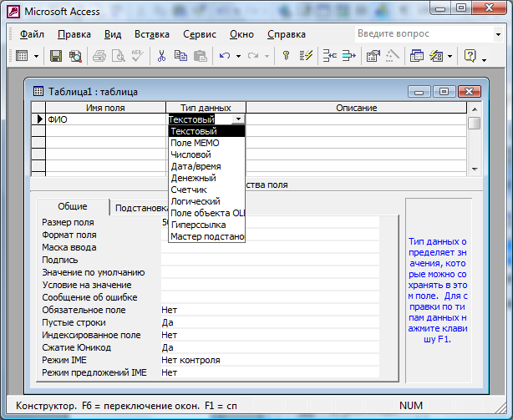The image size is (513, 420).
Task: Open the view mode dropdown arrow
Action: point(36,56)
